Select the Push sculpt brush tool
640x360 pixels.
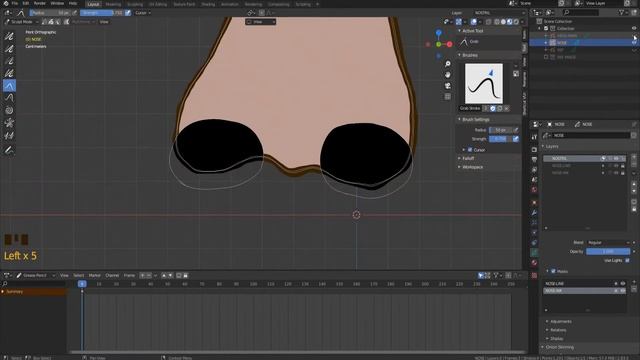tap(9, 98)
